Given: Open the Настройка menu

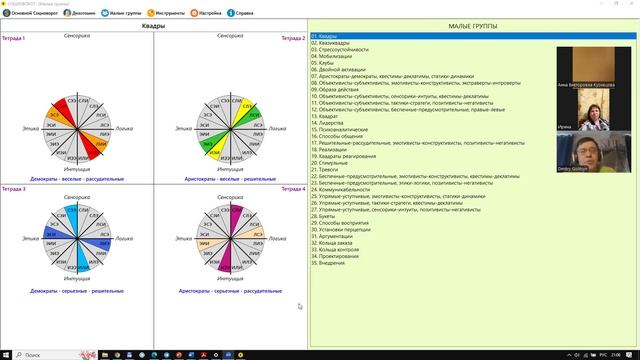Looking at the screenshot, I should click(206, 13).
